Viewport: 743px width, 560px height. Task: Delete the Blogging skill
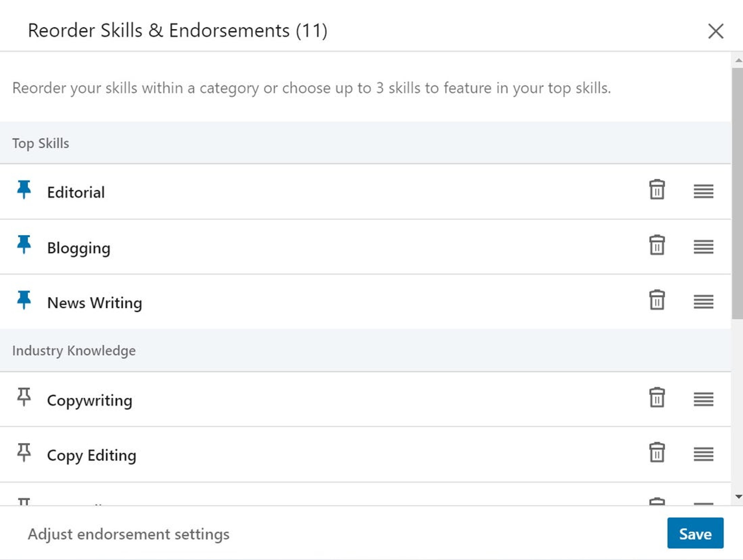coord(657,246)
